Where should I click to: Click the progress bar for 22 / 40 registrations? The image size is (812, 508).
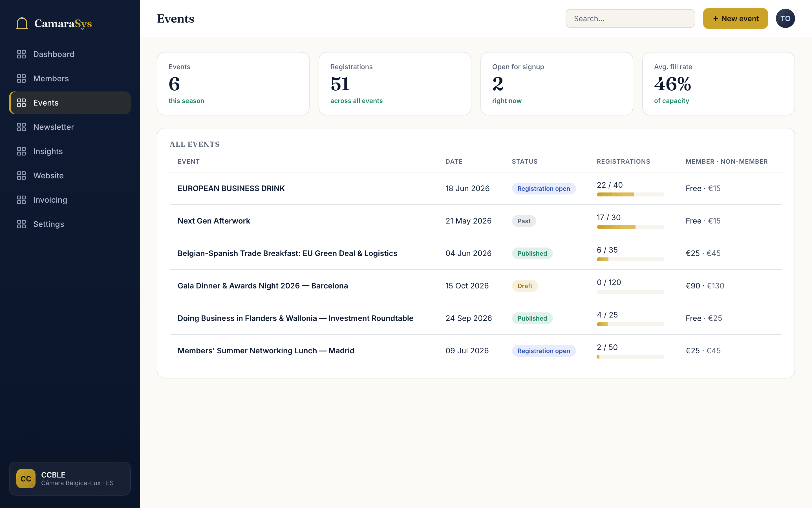coord(630,194)
